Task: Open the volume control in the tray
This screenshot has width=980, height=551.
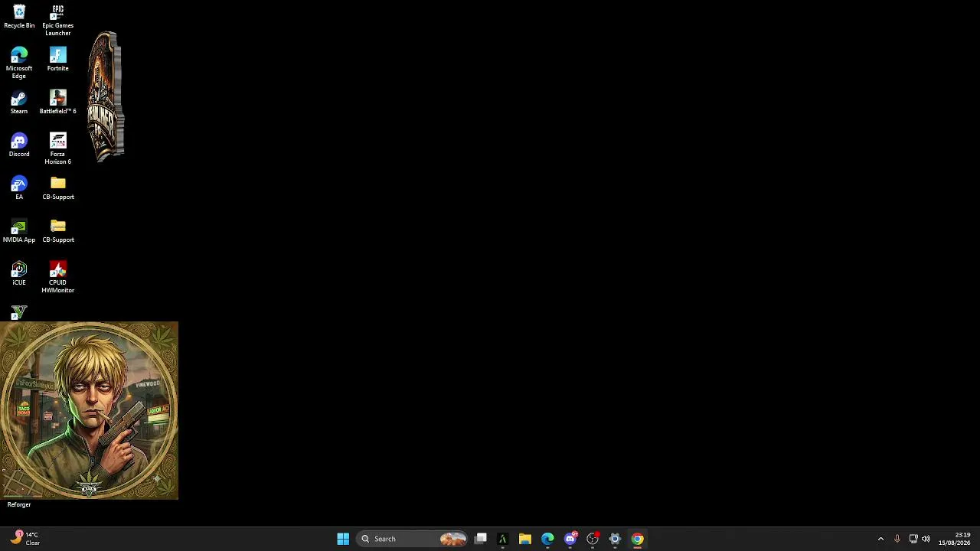Action: 926,539
